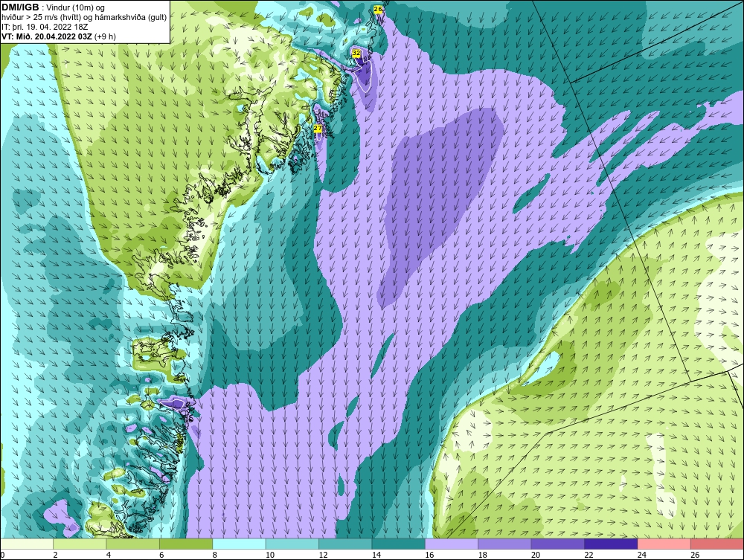This screenshot has width=744, height=560.
Task: Pick the 14–16 m/s dark teal swatch
Action: (399, 544)
